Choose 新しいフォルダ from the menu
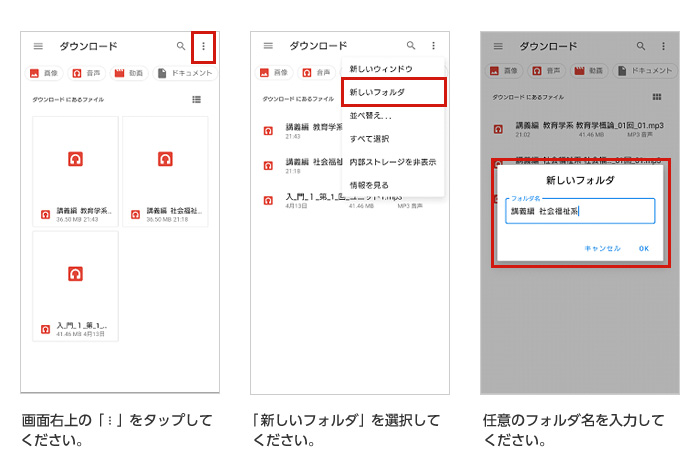Image resolution: width=700 pixels, height=467 pixels. pos(393,92)
